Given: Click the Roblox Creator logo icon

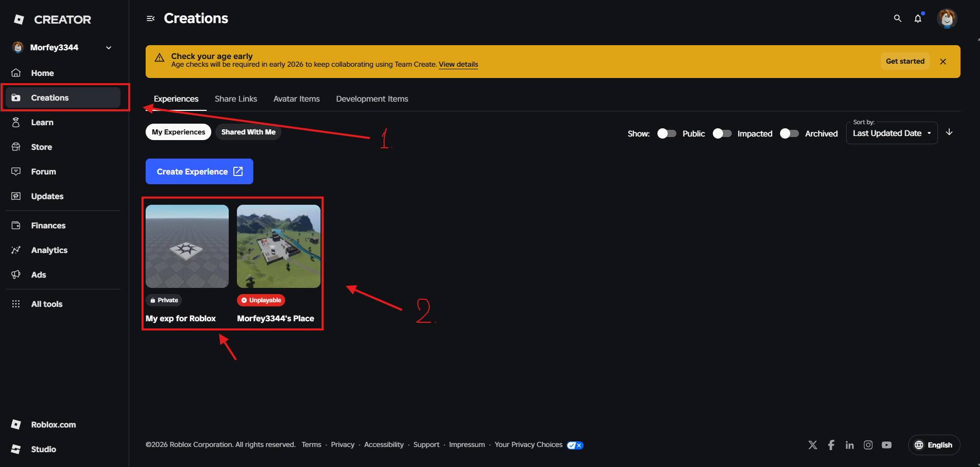Looking at the screenshot, I should click(19, 20).
